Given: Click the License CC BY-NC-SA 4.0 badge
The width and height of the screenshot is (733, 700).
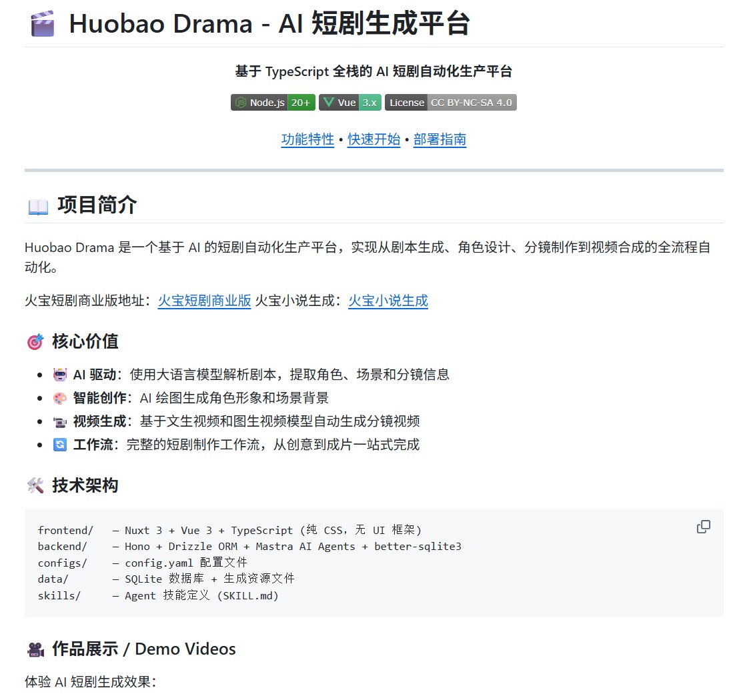Looking at the screenshot, I should click(451, 103).
